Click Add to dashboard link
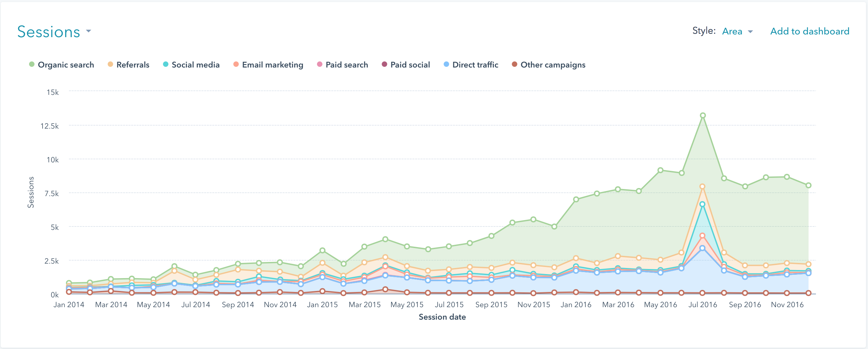868x349 pixels. tap(810, 31)
